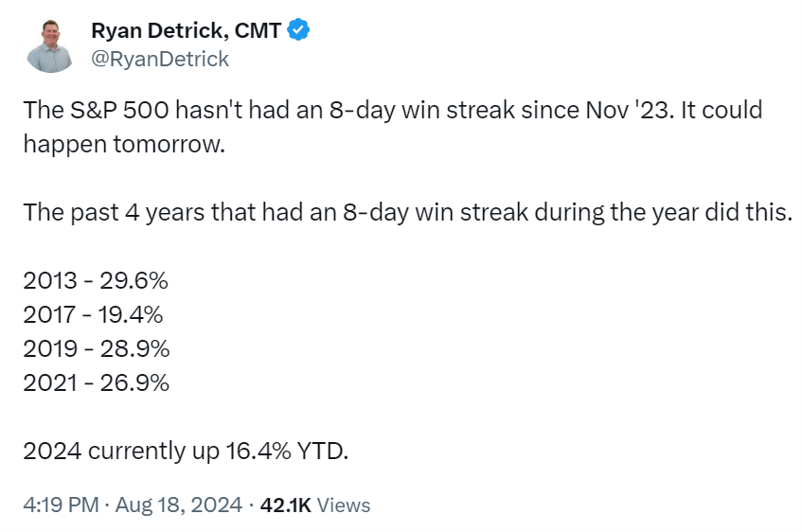Select the 2019 - 28.9% line
Screen dimensions: 802x532
pos(97,349)
